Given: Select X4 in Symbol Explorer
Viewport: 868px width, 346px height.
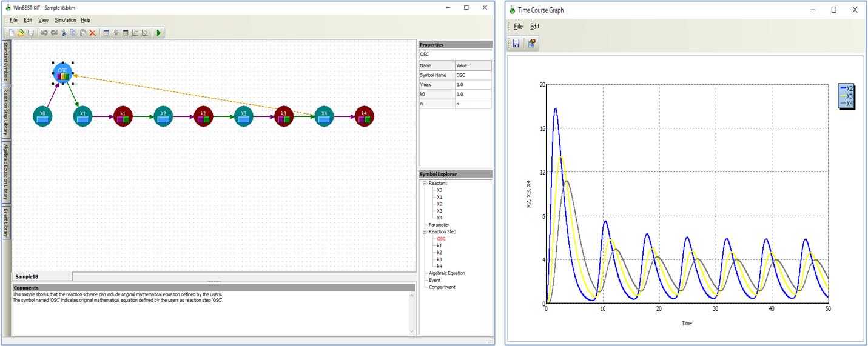Looking at the screenshot, I should 440,218.
